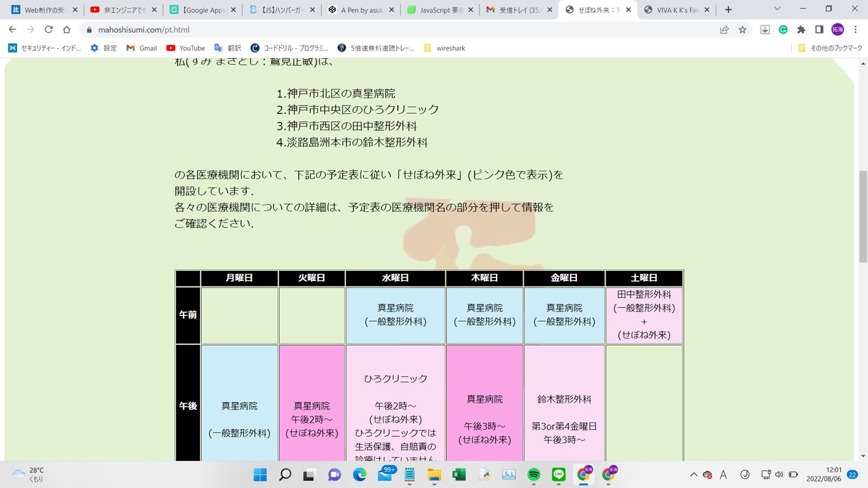Open a new browser tab
The width and height of the screenshot is (868, 488).
pos(728,9)
